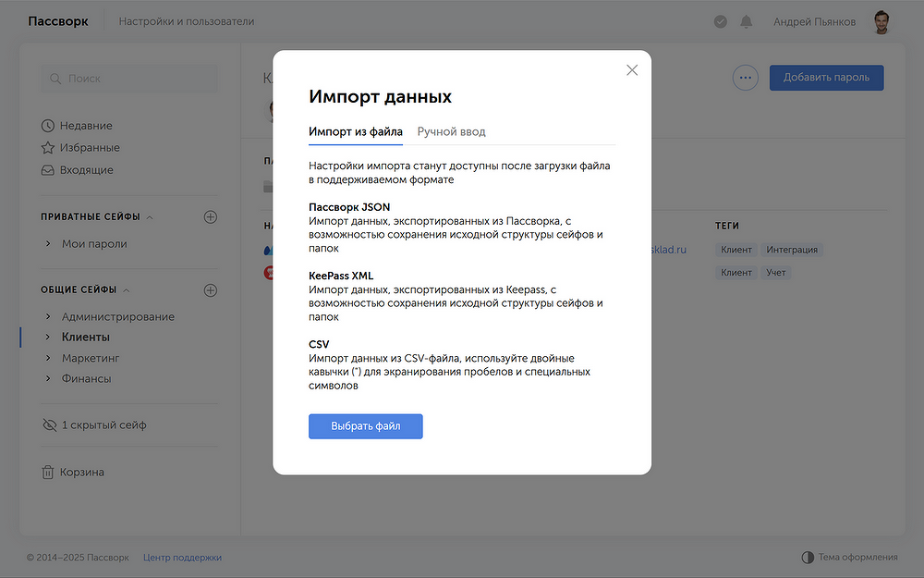Click the trash bin icon
This screenshot has height=578, width=924.
point(48,472)
